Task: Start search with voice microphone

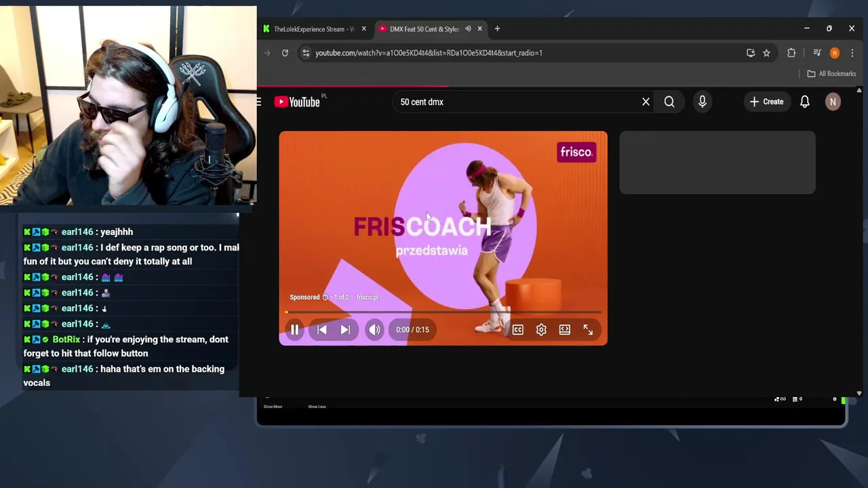Action: 703,102
